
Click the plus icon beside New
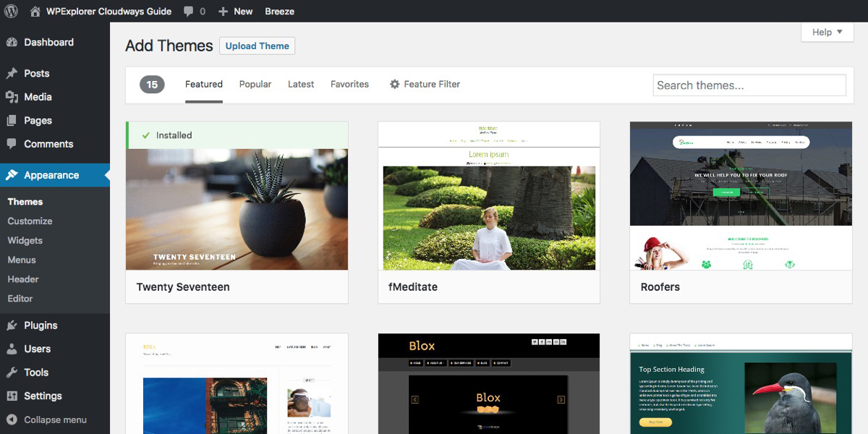[223, 12]
